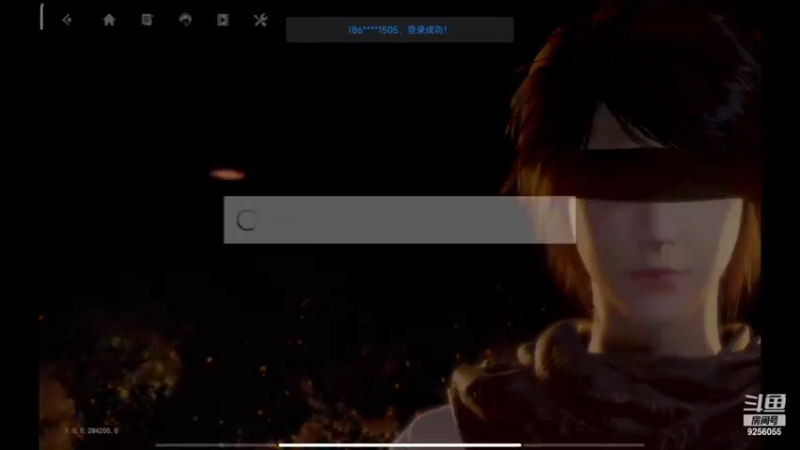This screenshot has width=800, height=450.
Task: Click the version number text 1.0.0.284205.0
Action: click(91, 431)
